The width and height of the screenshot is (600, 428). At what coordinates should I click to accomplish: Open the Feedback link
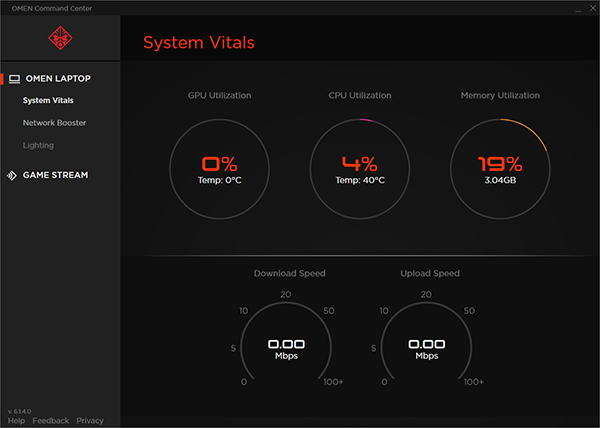pos(51,421)
